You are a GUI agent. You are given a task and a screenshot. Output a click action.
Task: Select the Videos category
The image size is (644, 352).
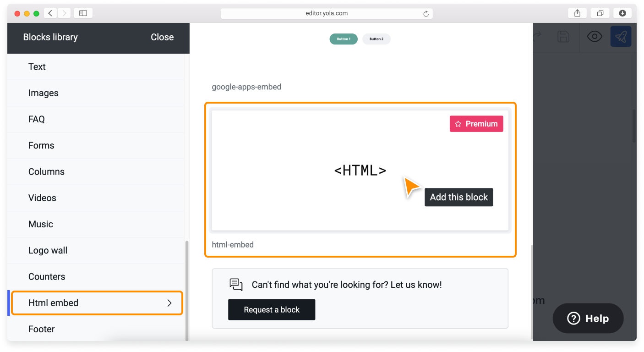tap(42, 198)
